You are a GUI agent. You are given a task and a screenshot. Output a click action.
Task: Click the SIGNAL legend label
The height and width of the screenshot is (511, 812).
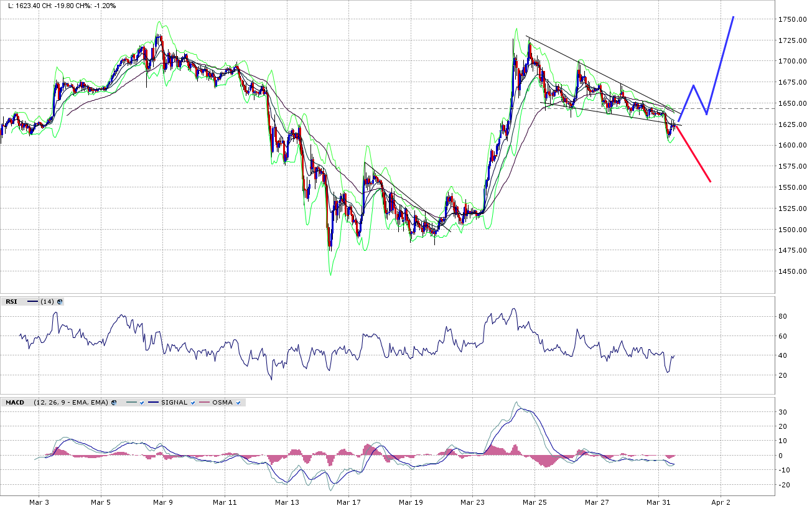click(174, 403)
